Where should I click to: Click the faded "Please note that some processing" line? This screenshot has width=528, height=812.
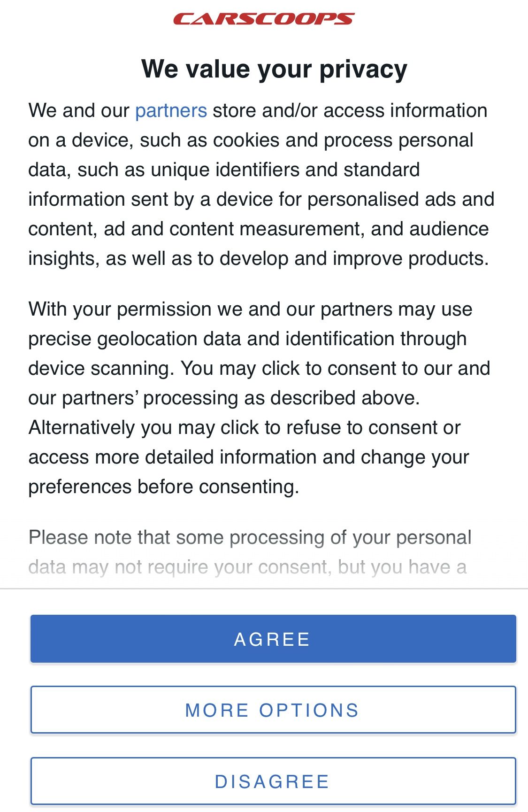250,537
